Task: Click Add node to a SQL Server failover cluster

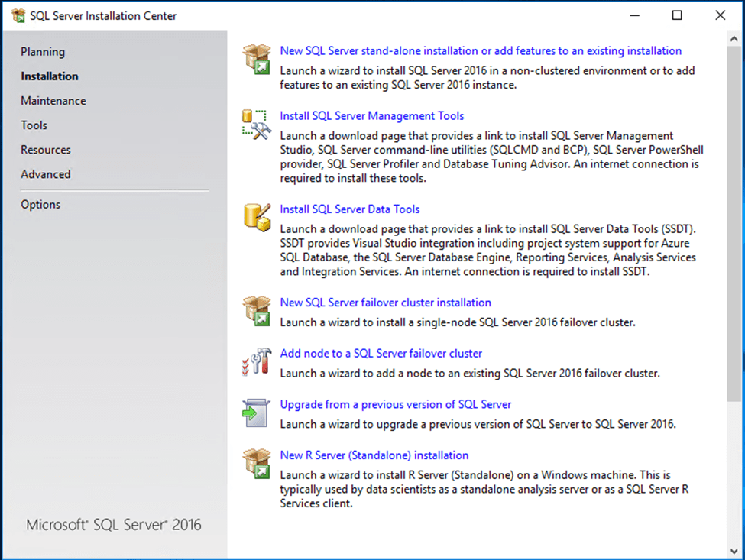Action: click(x=381, y=354)
